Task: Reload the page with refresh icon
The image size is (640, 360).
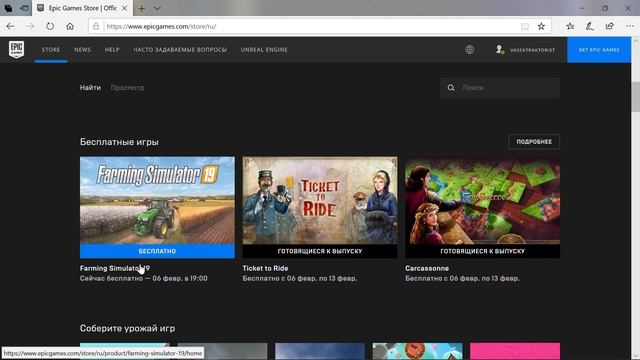Action: tap(50, 27)
